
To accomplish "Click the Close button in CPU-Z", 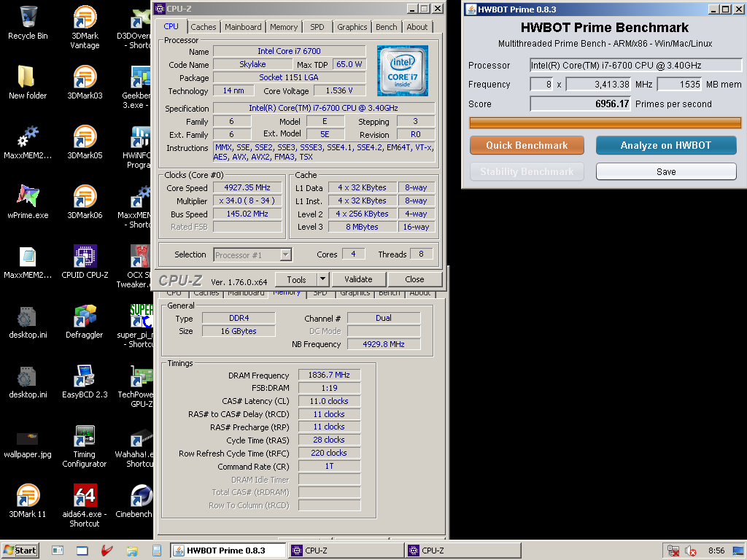I will [x=414, y=279].
